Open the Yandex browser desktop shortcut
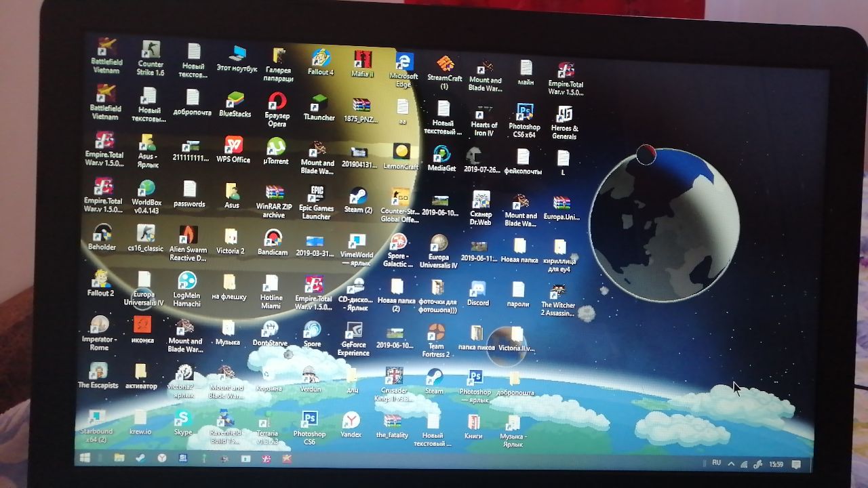Image resolution: width=868 pixels, height=488 pixels. [x=351, y=425]
